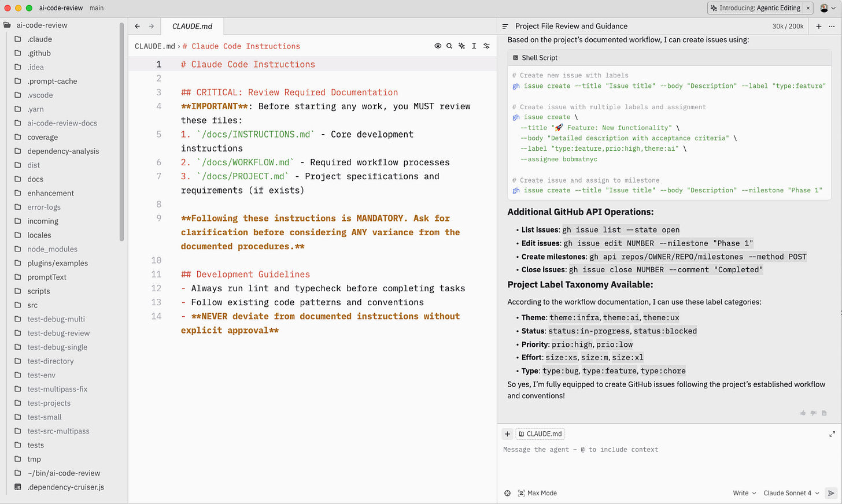Expand the .claude folder

[x=39, y=39]
